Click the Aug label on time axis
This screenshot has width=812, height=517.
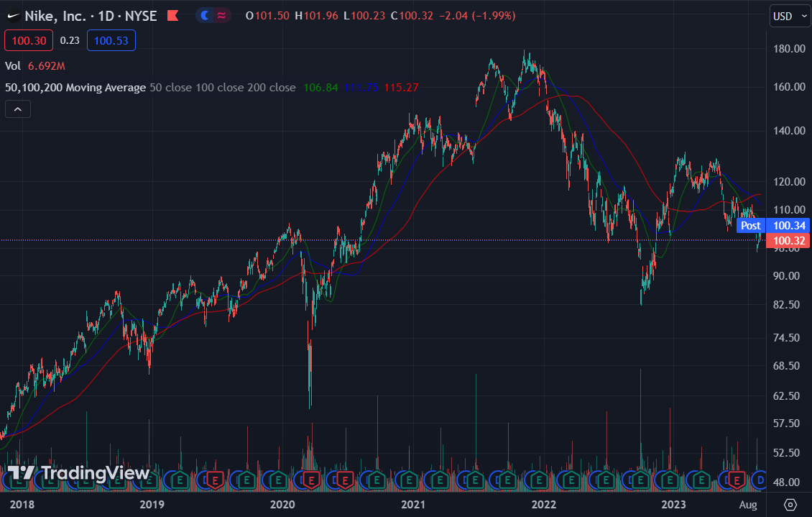pyautogui.click(x=748, y=505)
